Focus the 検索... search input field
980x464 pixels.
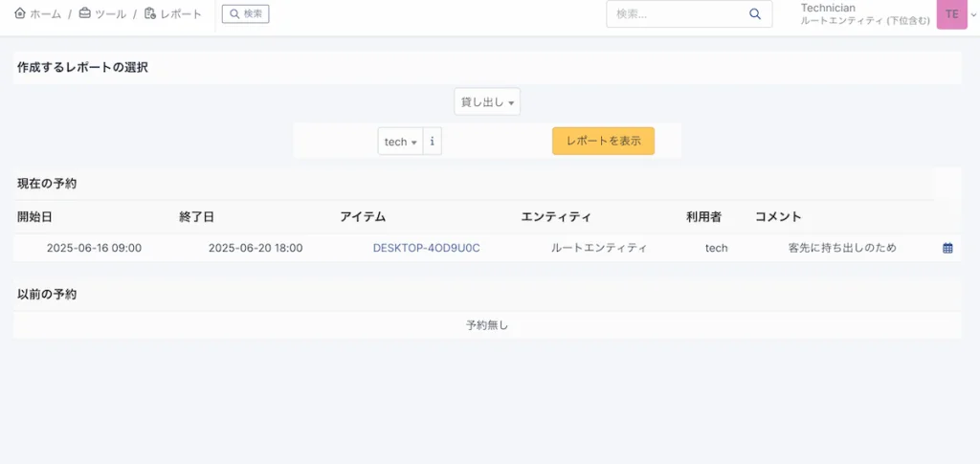point(679,14)
